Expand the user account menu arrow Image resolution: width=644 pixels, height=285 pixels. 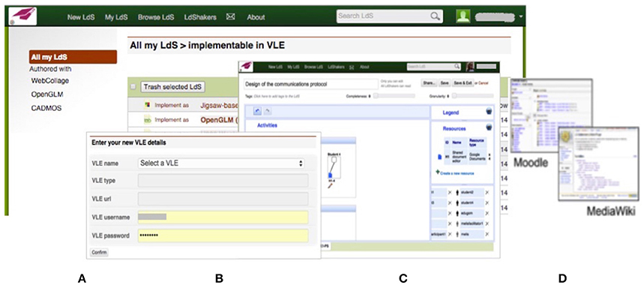pyautogui.click(x=521, y=16)
